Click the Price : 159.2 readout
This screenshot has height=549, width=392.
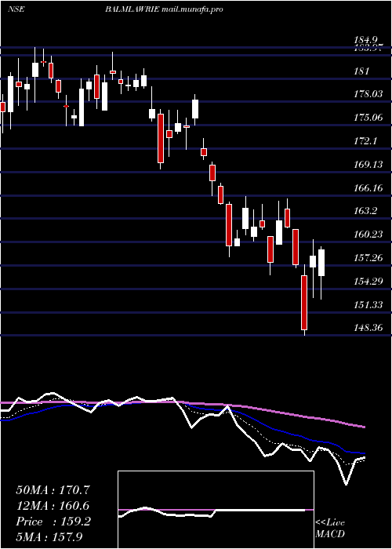tap(53, 522)
